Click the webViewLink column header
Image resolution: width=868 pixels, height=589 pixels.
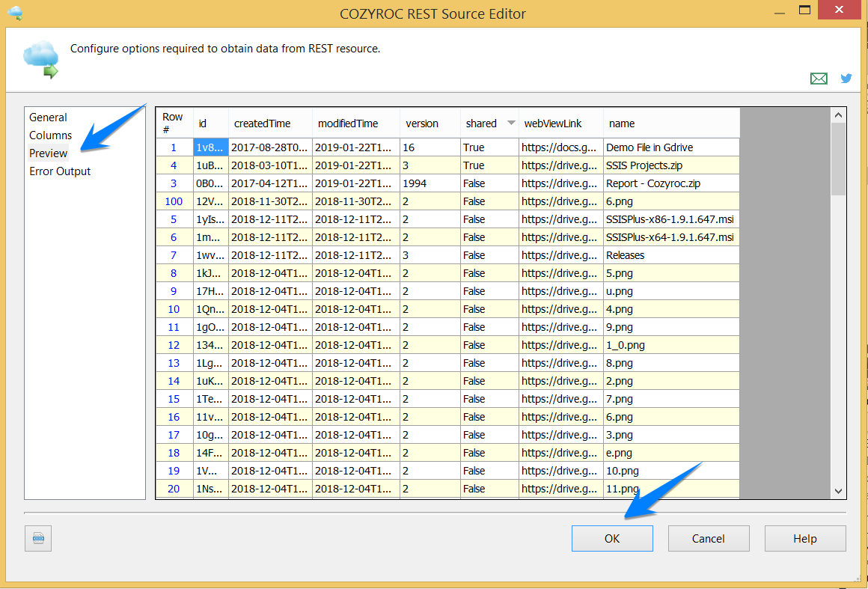coord(561,123)
